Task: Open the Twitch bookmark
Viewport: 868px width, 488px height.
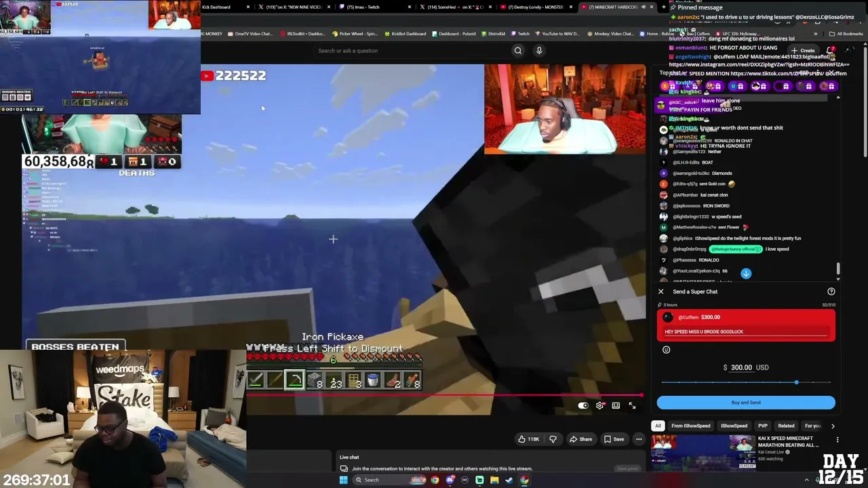Action: point(521,33)
